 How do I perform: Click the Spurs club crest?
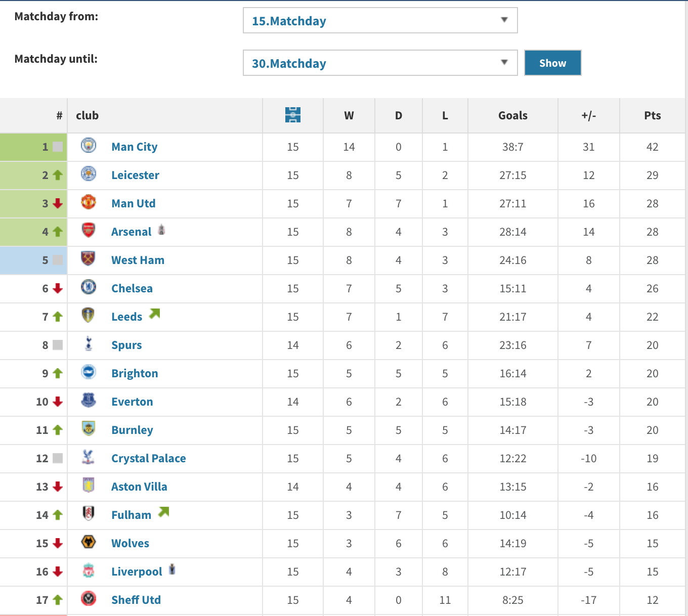pos(89,343)
